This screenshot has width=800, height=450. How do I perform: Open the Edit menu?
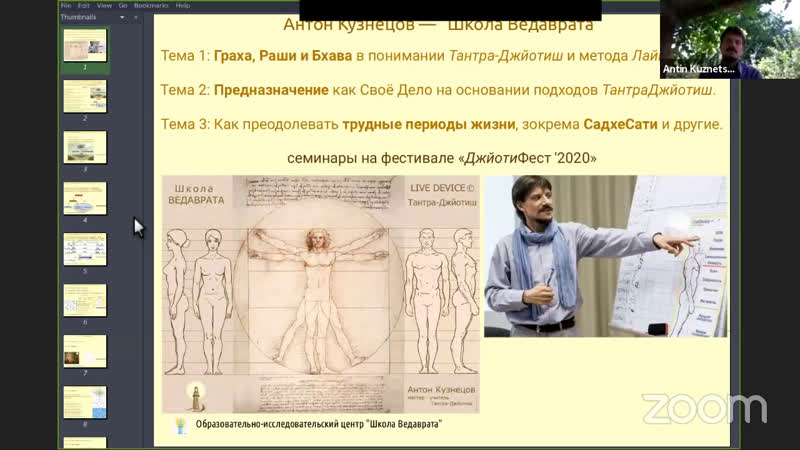click(84, 6)
